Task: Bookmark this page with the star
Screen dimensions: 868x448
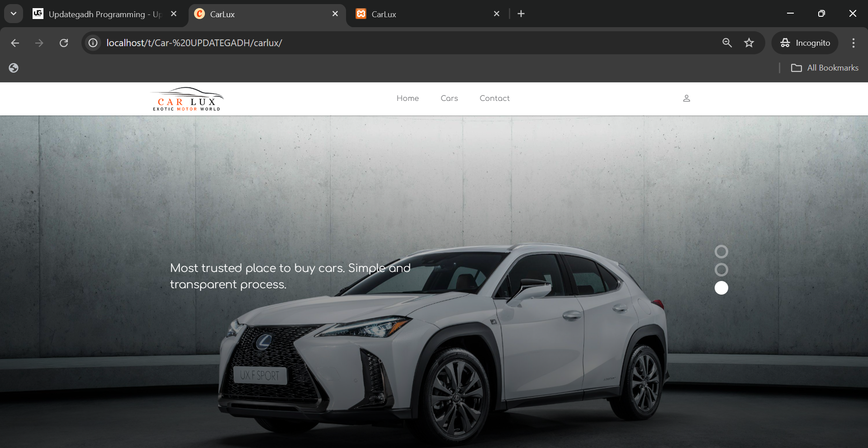Action: tap(749, 43)
